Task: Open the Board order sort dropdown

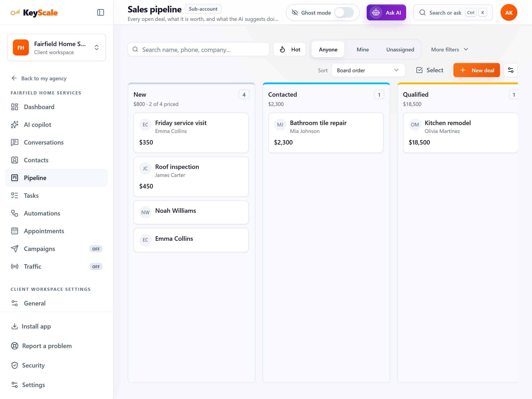Action: click(368, 70)
